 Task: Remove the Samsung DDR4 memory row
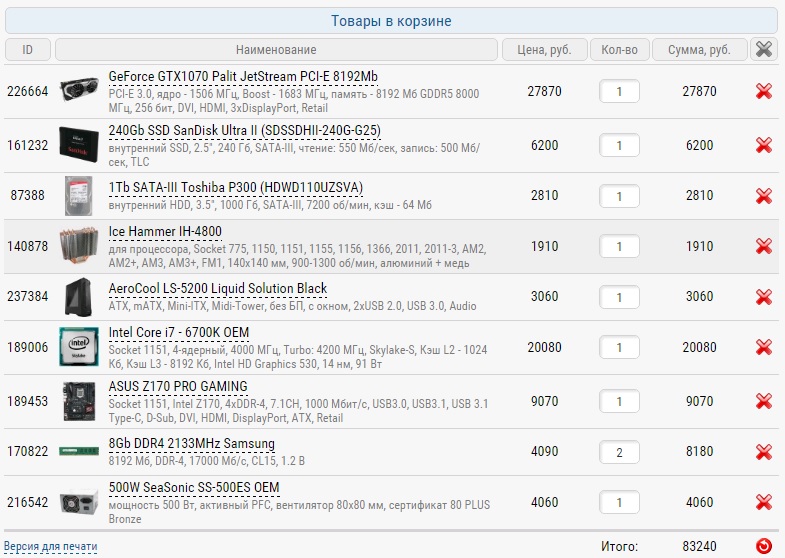[763, 452]
